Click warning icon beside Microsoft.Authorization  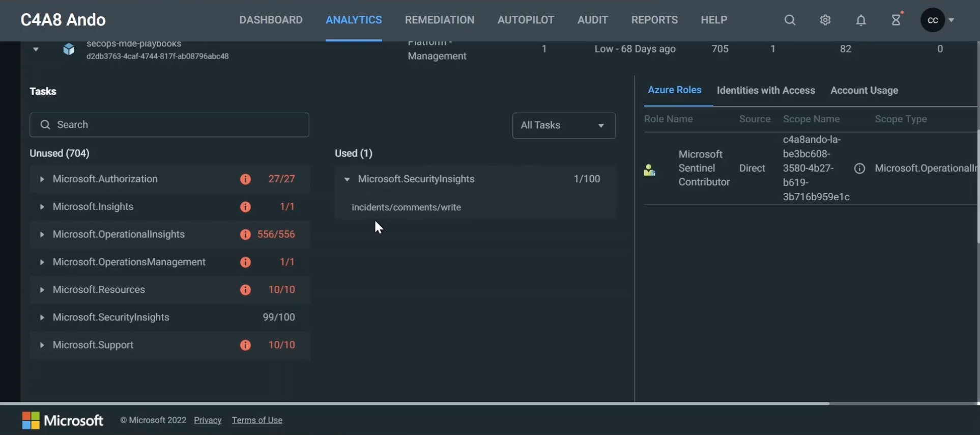(x=245, y=179)
